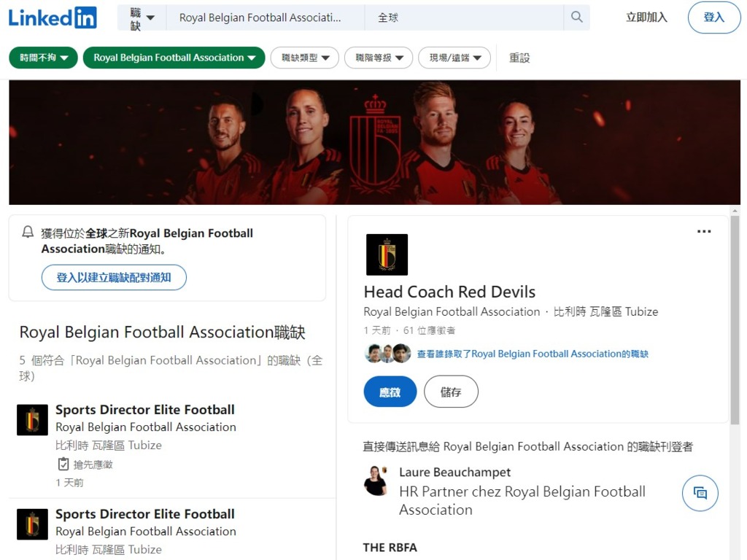
Task: Open the LinkedIn home logo
Action: pyautogui.click(x=53, y=17)
